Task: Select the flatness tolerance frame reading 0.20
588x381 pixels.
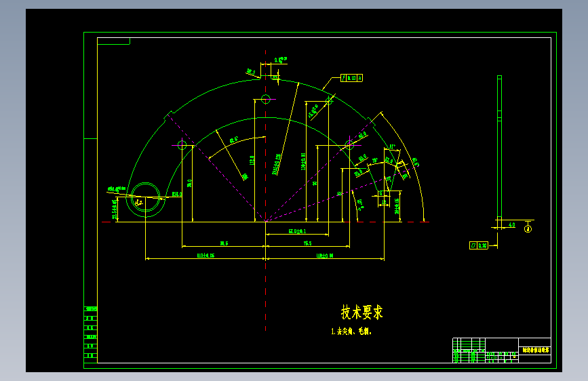Action: tap(479, 245)
